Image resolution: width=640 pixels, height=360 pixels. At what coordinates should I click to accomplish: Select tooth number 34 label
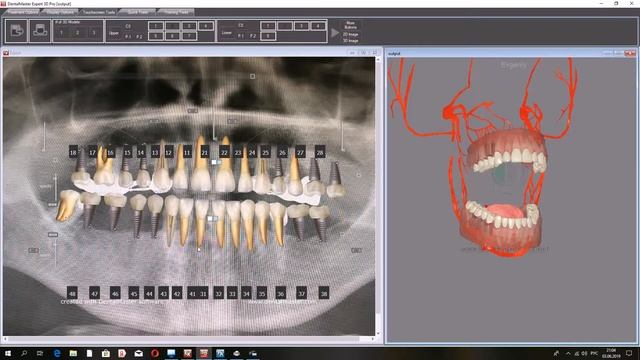[246, 293]
